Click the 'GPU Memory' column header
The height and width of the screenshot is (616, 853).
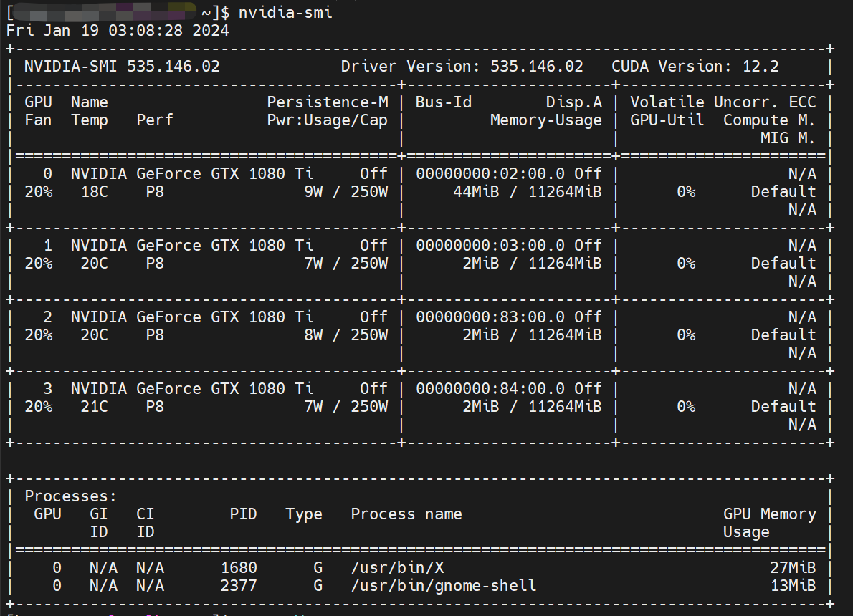click(769, 514)
